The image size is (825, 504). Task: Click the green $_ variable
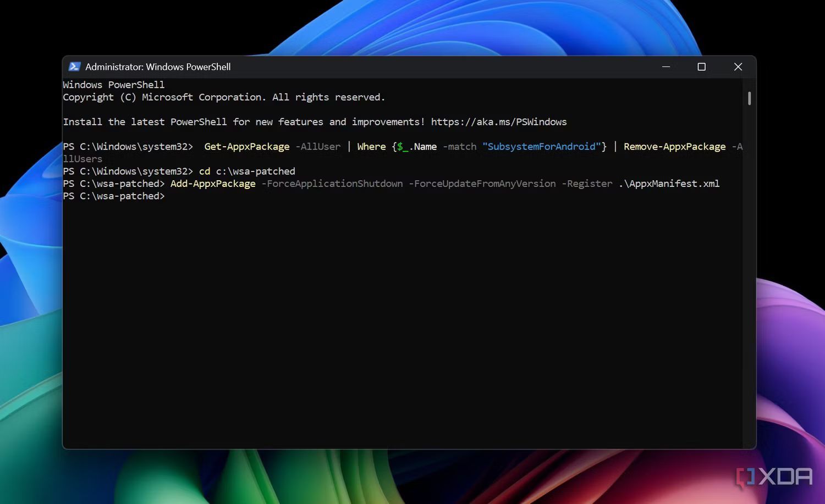pyautogui.click(x=402, y=147)
